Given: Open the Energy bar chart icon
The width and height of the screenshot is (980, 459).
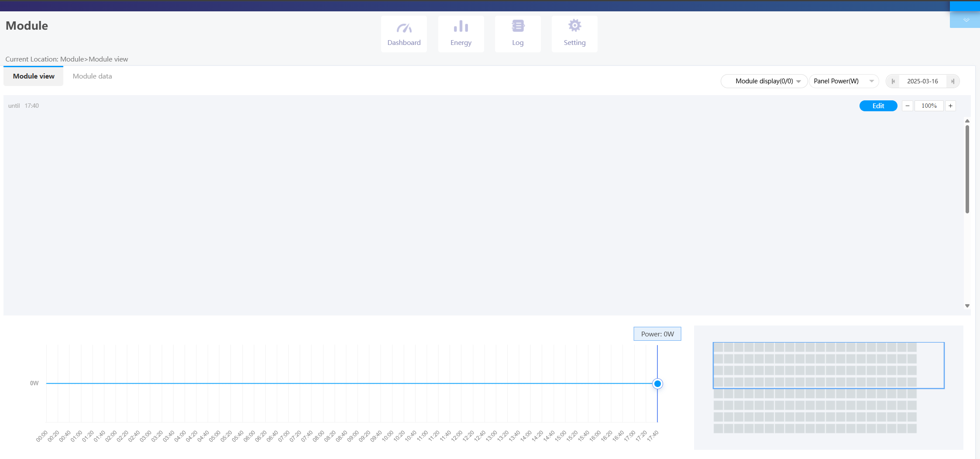Looking at the screenshot, I should [461, 27].
